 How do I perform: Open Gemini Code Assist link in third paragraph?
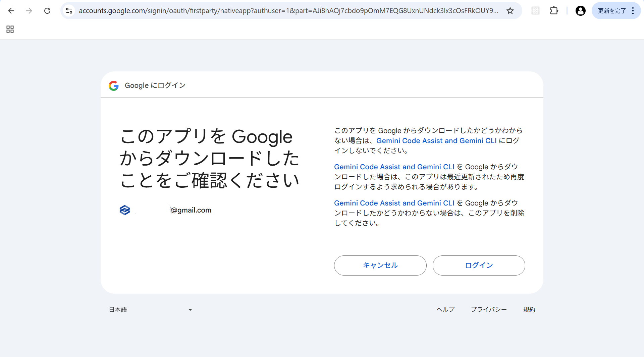[x=394, y=203]
